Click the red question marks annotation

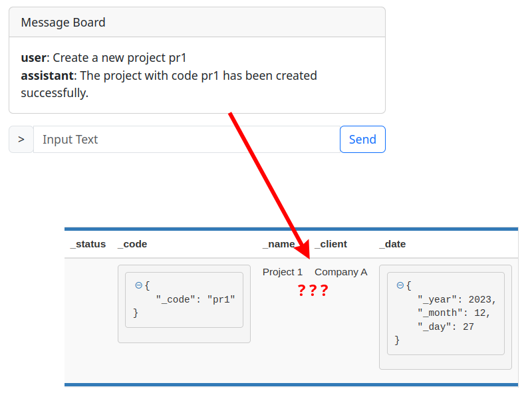(313, 291)
